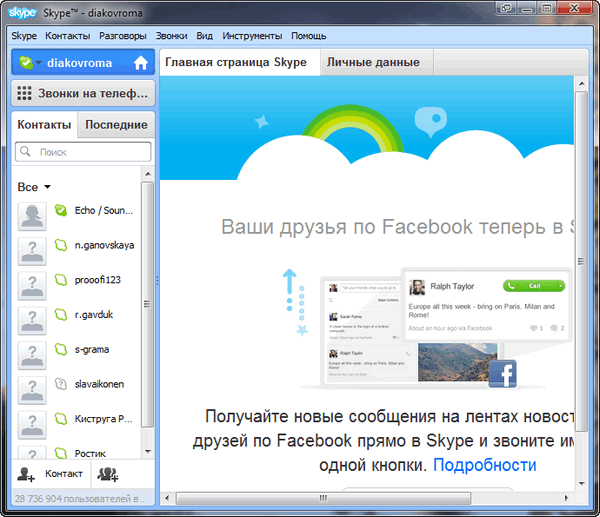
Task: Select contact prooofi123
Action: pyautogui.click(x=98, y=280)
